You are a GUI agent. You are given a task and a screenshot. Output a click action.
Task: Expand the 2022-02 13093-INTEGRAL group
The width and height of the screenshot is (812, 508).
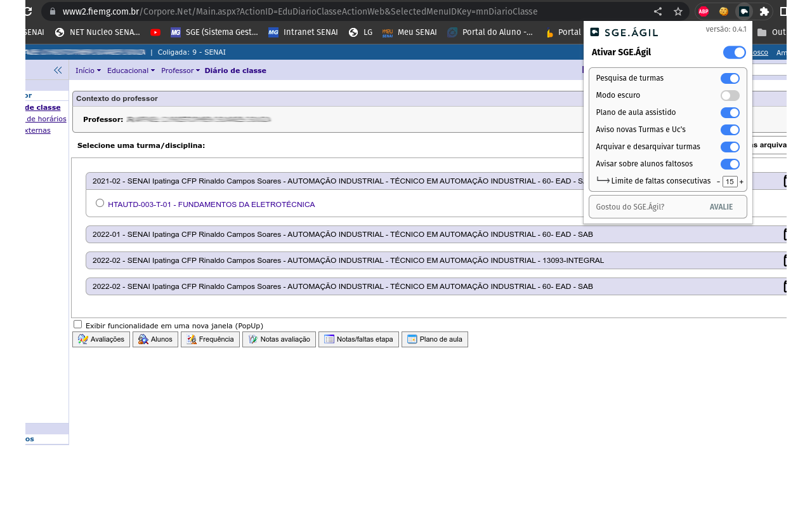(436, 260)
